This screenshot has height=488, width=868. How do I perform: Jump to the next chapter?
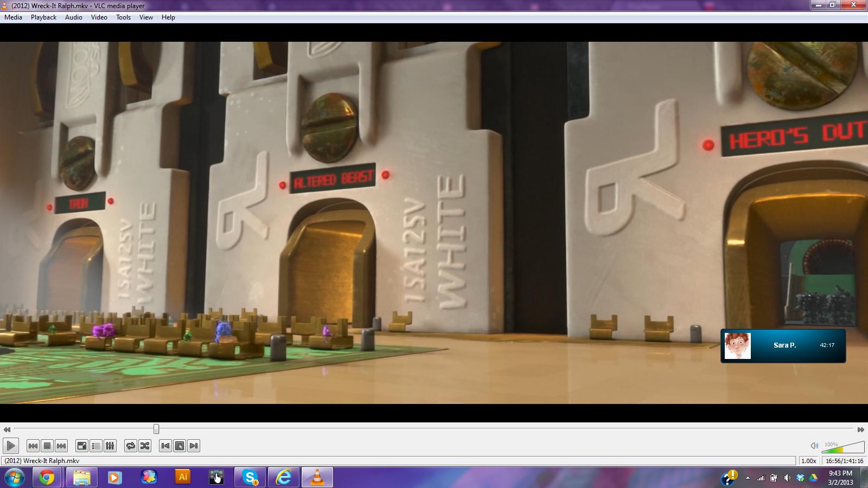click(194, 446)
